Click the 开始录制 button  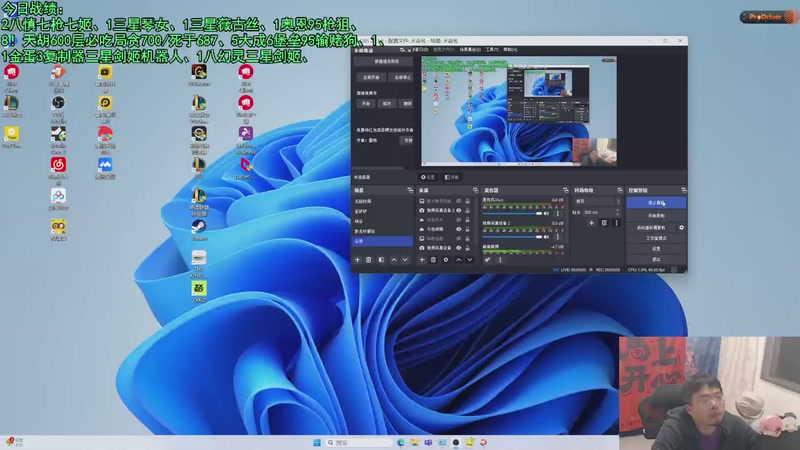coord(656,216)
